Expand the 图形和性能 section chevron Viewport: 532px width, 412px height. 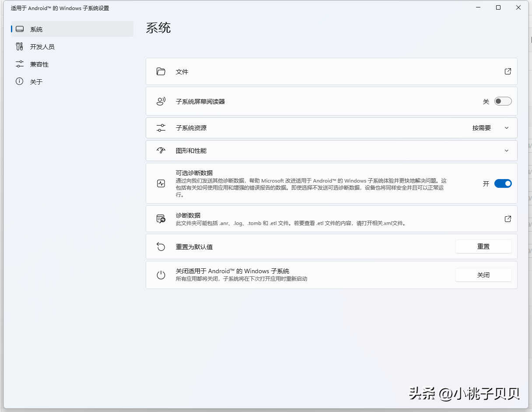(507, 151)
